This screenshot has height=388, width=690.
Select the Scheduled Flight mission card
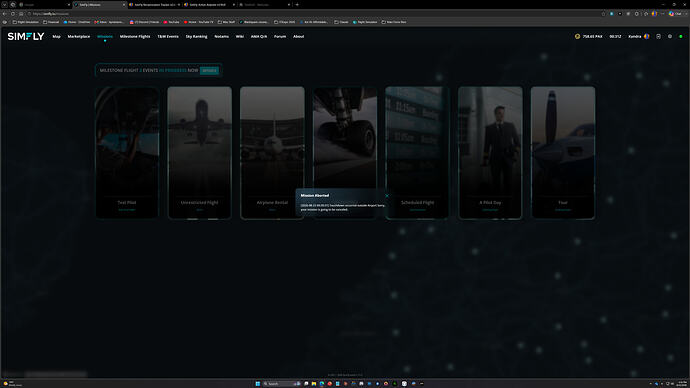pyautogui.click(x=417, y=153)
